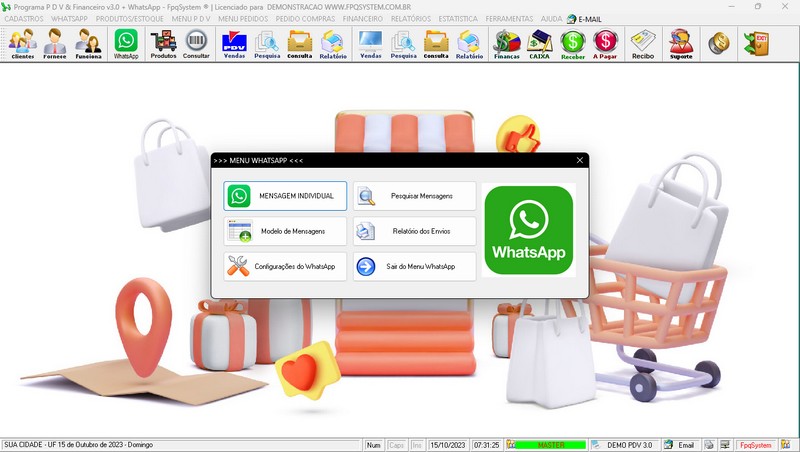
Task: Click the Exit door toolbar icon
Action: coord(756,43)
